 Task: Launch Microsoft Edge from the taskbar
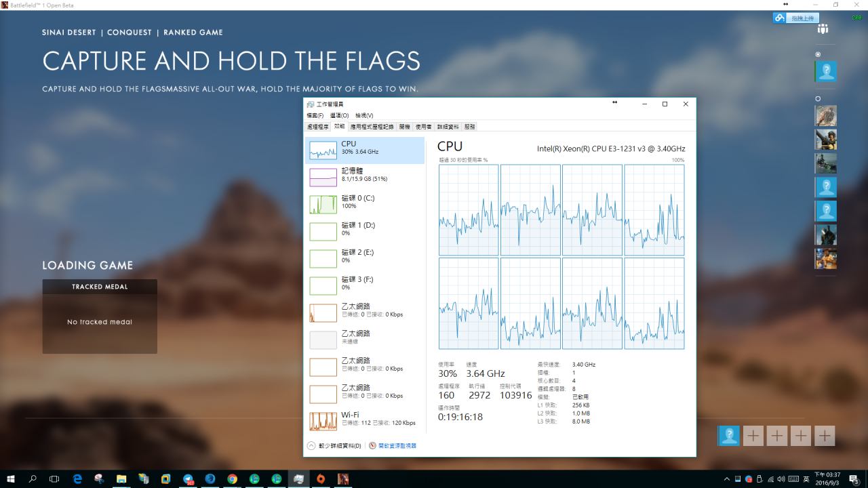pyautogui.click(x=77, y=479)
